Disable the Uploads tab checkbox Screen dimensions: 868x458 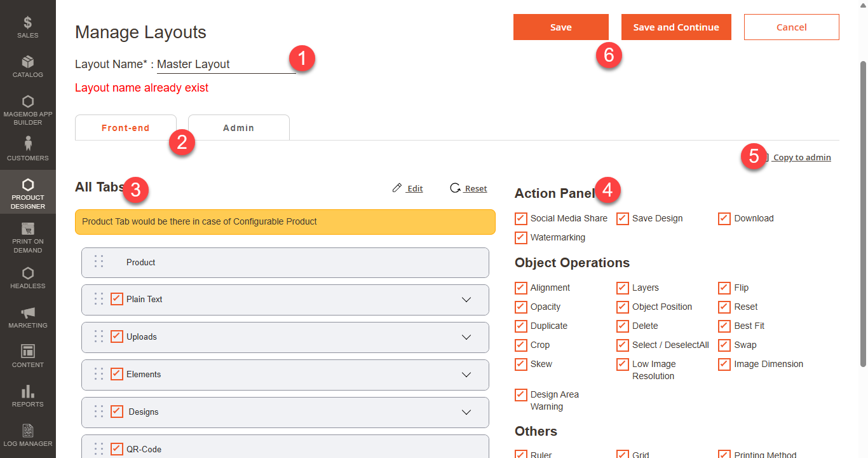pyautogui.click(x=117, y=337)
